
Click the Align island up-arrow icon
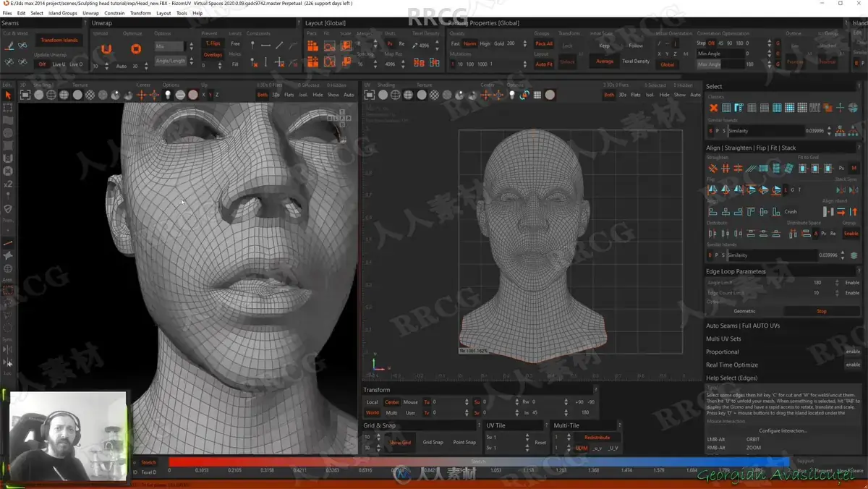(x=854, y=212)
